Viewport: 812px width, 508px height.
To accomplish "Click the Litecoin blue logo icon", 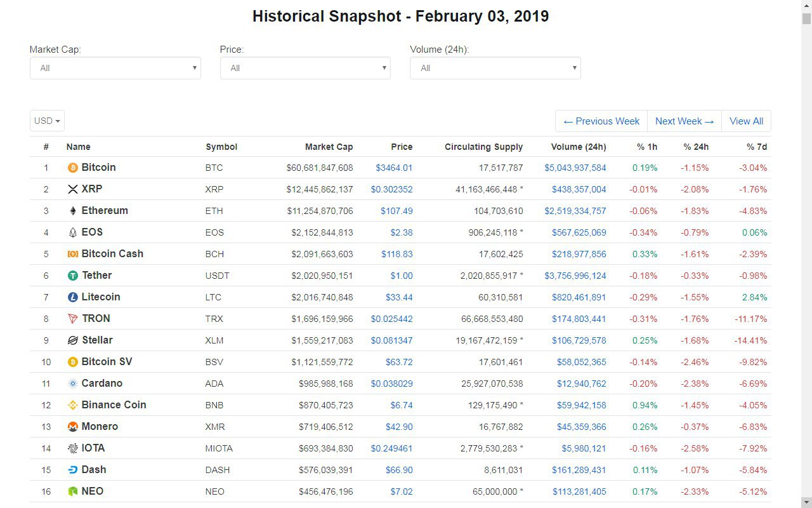I will (73, 297).
